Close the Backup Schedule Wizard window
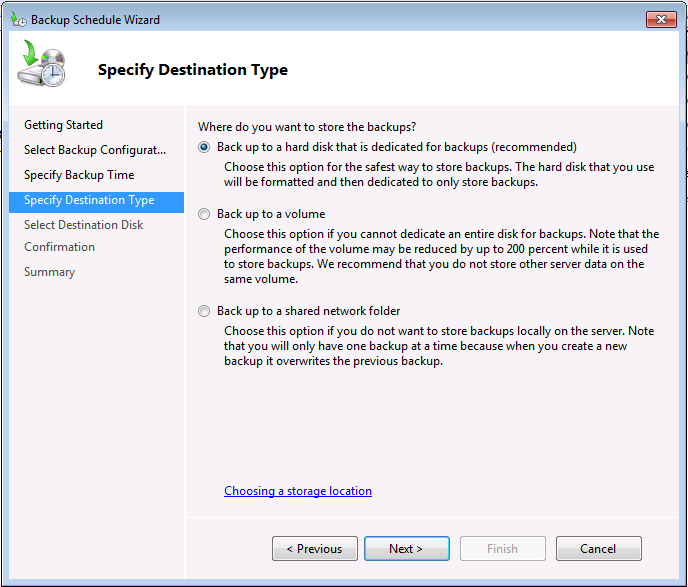 660,19
